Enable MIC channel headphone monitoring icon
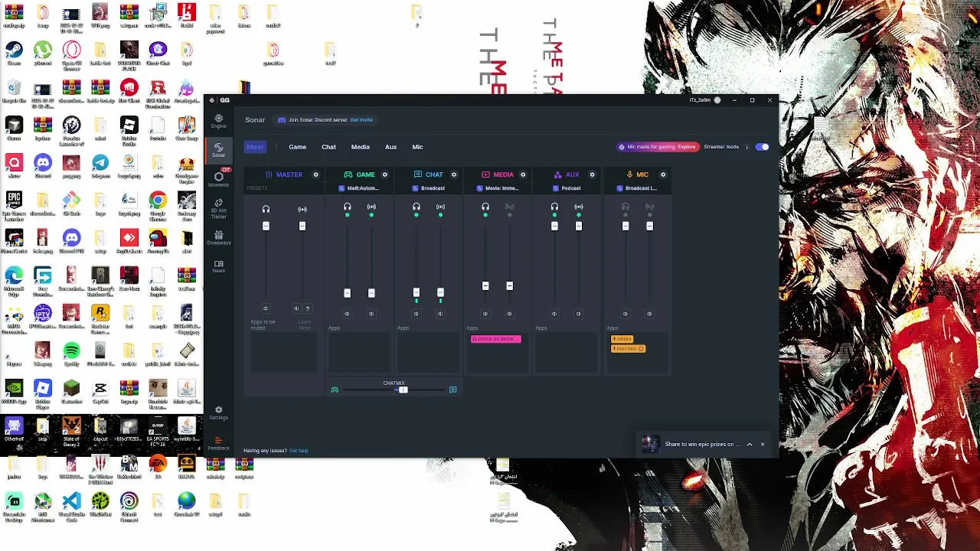The width and height of the screenshot is (980, 551). point(626,207)
